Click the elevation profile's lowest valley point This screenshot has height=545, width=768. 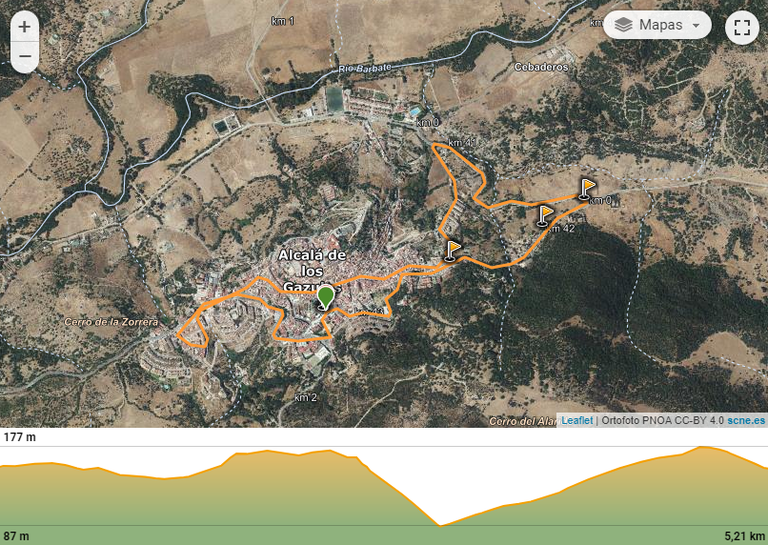[x=439, y=525]
